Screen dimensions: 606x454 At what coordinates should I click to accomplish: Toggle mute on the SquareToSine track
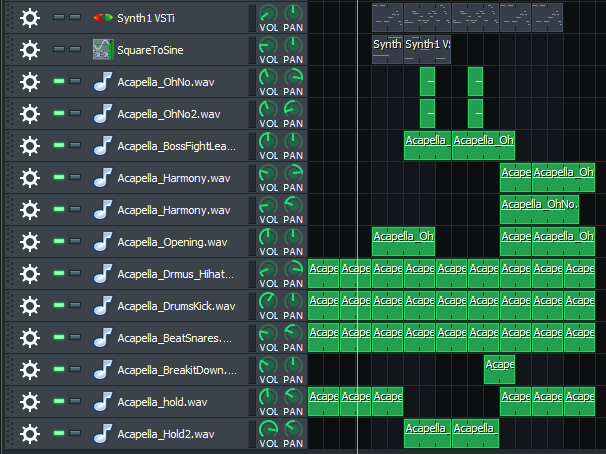59,49
